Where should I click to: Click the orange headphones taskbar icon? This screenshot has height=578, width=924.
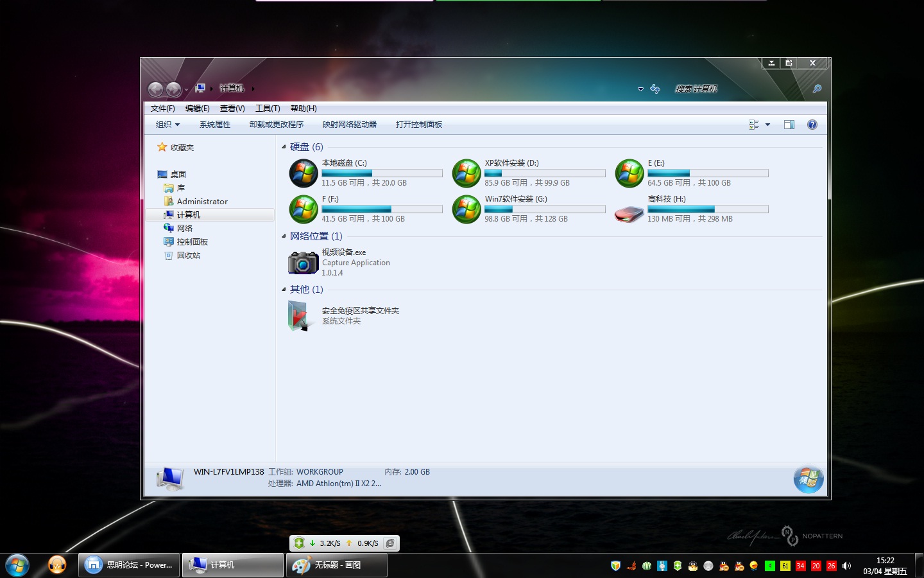pyautogui.click(x=57, y=565)
